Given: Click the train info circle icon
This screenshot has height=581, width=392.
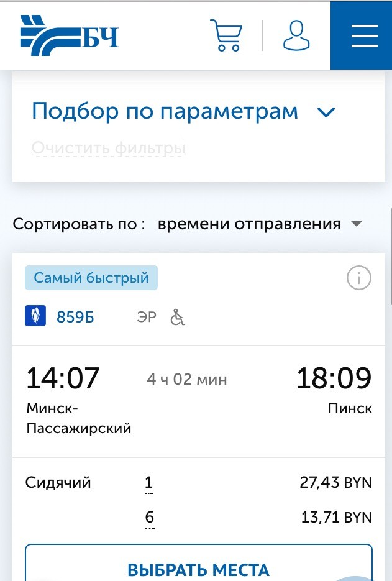Looking at the screenshot, I should (358, 278).
